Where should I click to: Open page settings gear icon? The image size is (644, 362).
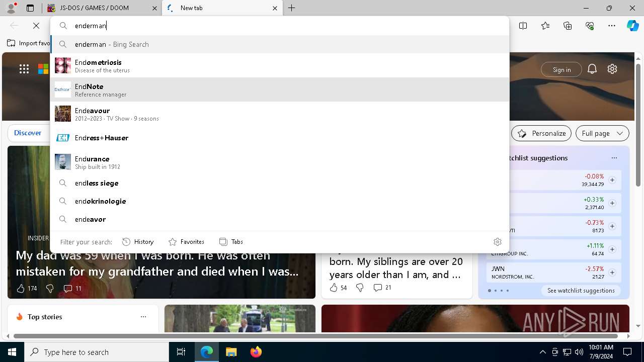612,69
